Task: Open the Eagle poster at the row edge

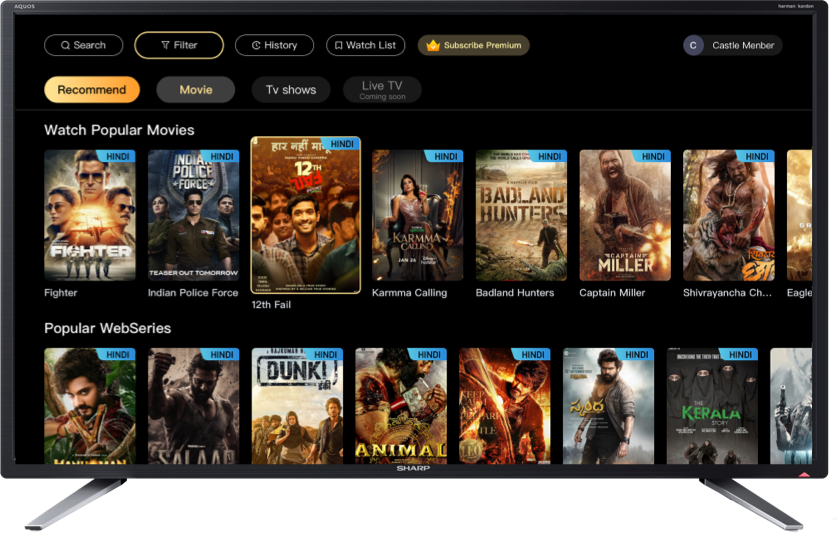Action: pos(799,215)
